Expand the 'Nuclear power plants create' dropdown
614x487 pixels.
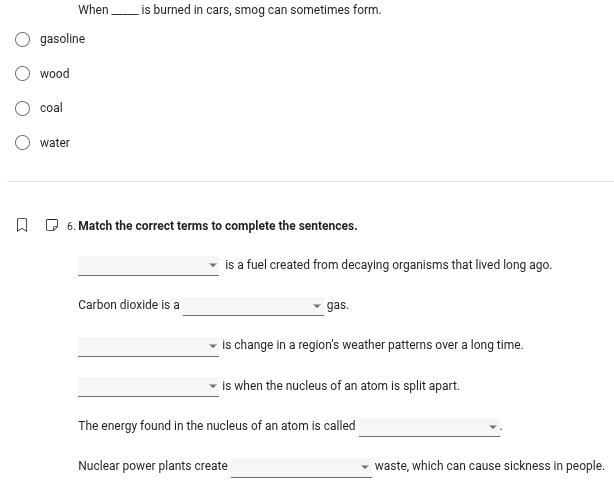click(300, 467)
